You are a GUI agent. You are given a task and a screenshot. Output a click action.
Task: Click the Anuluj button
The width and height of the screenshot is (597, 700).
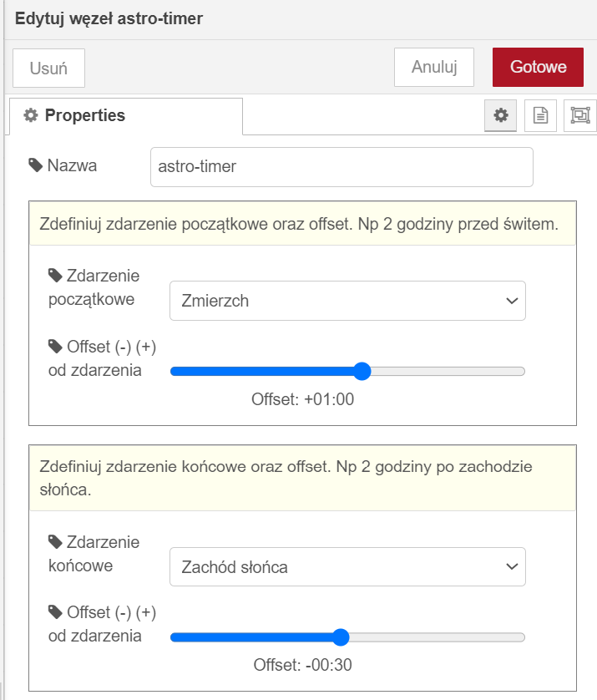point(433,67)
